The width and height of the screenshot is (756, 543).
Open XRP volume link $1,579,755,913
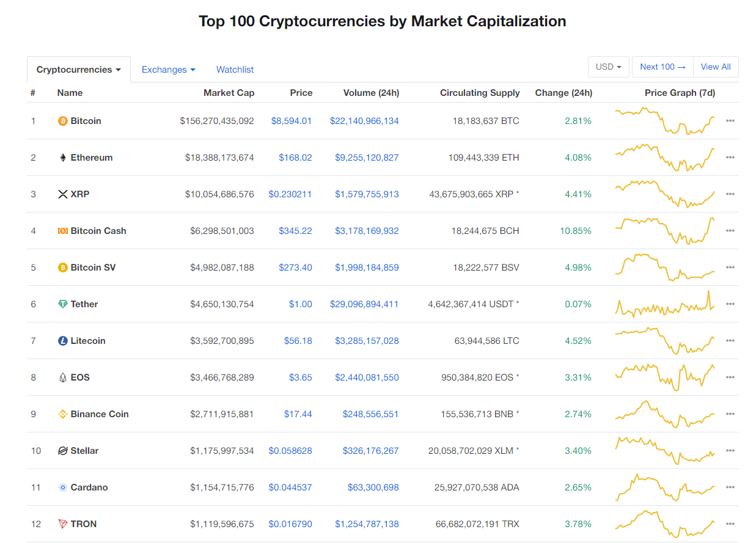367,194
